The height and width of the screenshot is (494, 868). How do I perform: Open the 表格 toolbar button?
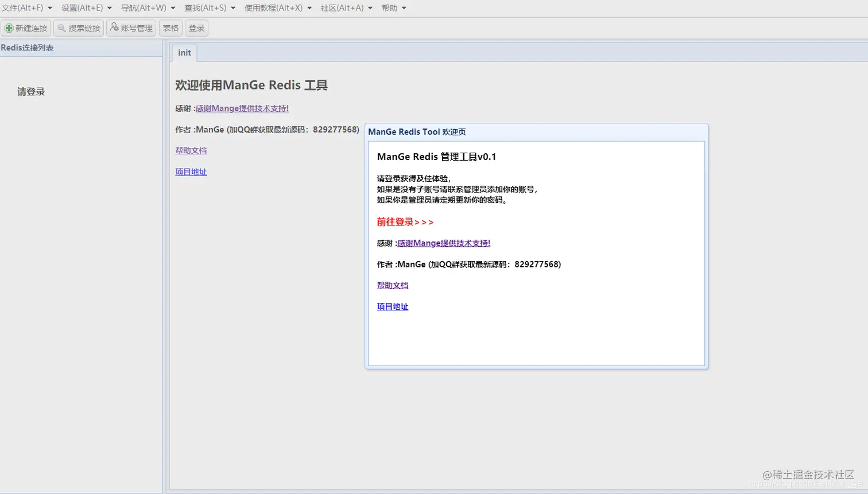pyautogui.click(x=170, y=28)
